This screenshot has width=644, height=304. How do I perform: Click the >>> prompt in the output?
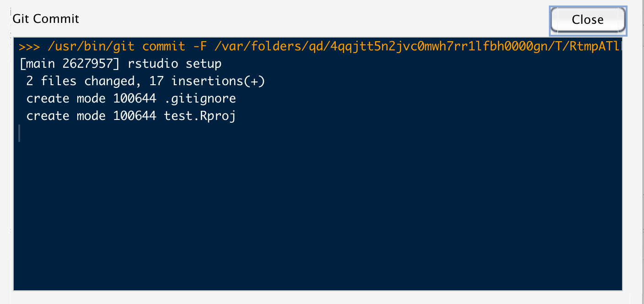pos(30,46)
